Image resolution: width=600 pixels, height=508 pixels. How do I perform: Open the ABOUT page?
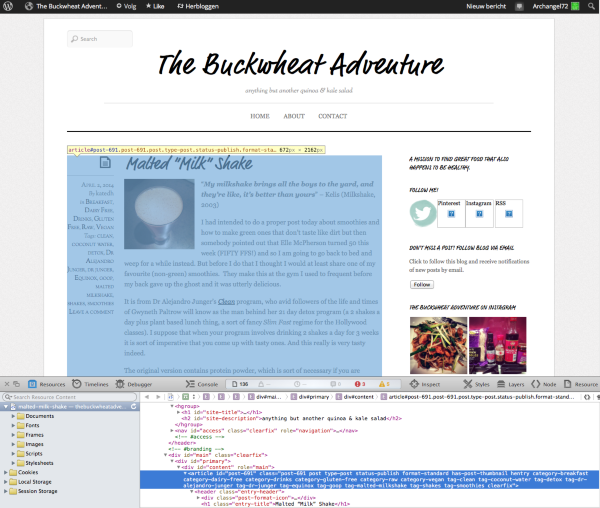pyautogui.click(x=294, y=116)
